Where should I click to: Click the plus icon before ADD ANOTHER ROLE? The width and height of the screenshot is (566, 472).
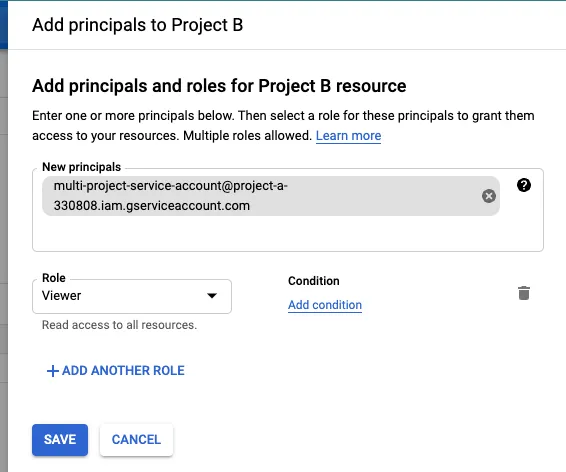(x=53, y=371)
